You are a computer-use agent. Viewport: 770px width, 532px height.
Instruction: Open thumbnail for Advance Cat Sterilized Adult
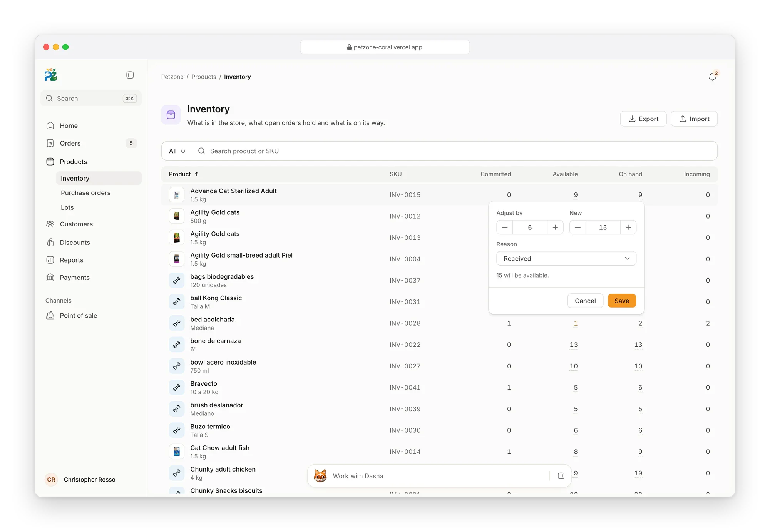click(x=177, y=195)
